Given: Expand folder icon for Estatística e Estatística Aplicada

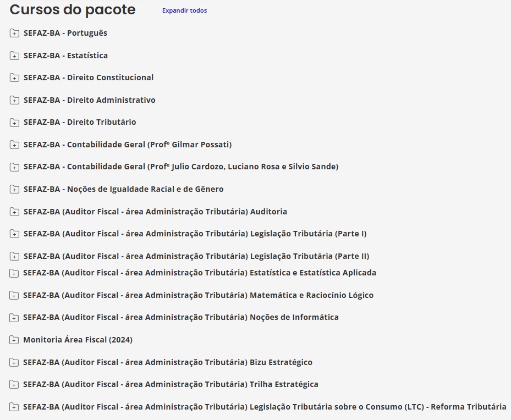Looking at the screenshot, I should pyautogui.click(x=14, y=273).
